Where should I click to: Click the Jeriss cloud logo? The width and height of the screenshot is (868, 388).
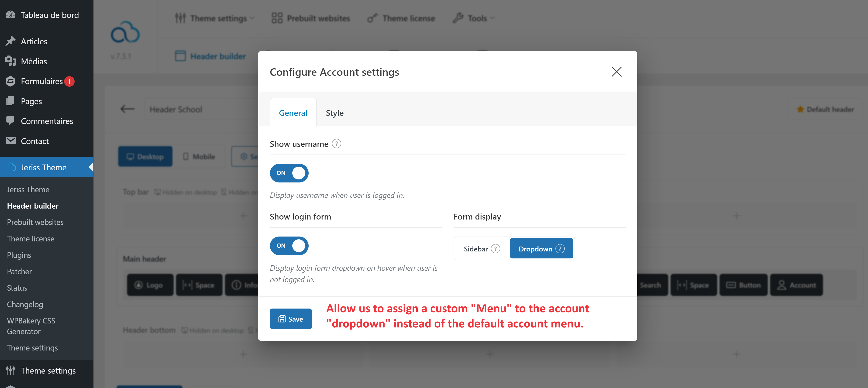point(125,32)
